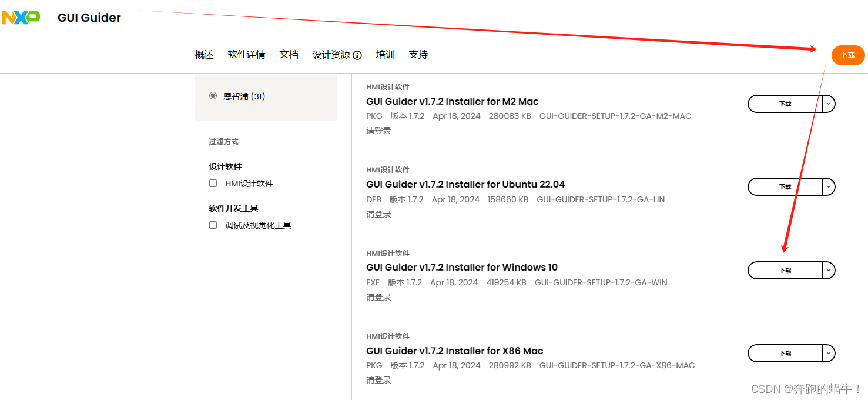The height and width of the screenshot is (400, 868).
Task: Open the 软件详情 tab
Action: (246, 55)
